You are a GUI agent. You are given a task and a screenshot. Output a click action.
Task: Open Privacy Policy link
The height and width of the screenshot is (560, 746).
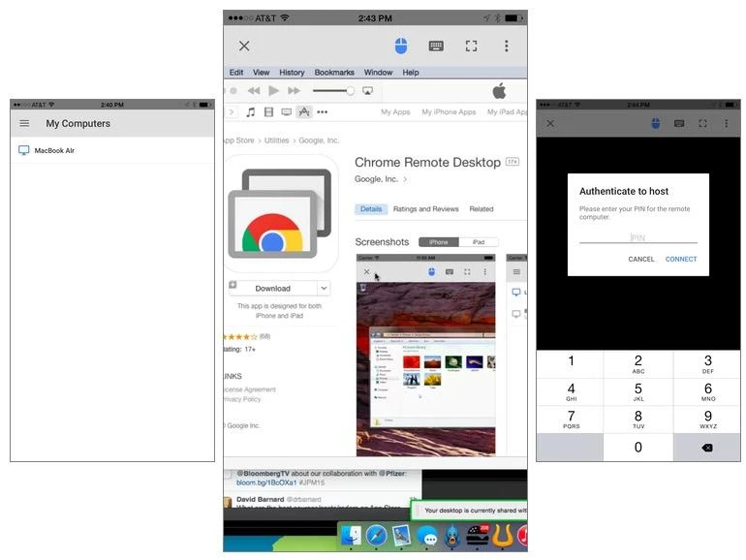[x=242, y=399]
